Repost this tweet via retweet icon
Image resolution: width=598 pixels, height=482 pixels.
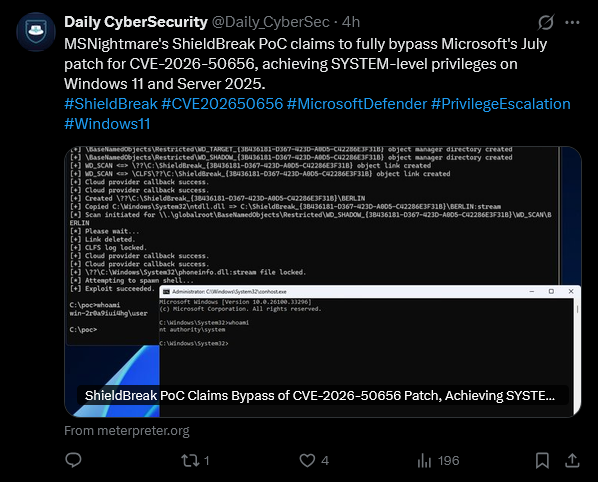pos(190,460)
